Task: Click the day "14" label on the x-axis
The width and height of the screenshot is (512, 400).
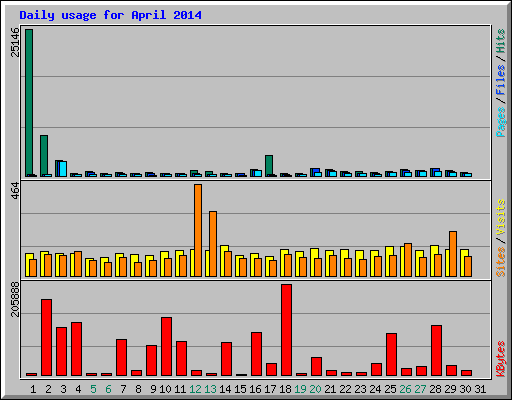Action: point(225,389)
